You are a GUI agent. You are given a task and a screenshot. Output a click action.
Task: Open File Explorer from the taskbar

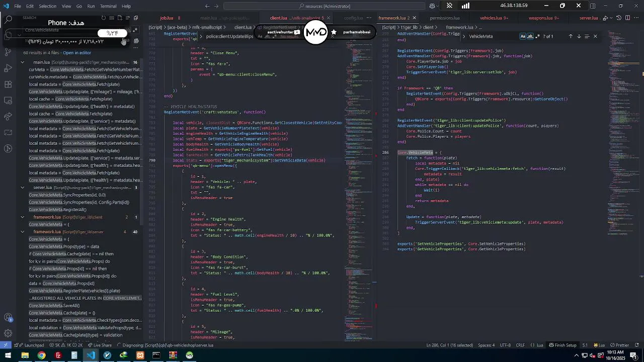25,355
